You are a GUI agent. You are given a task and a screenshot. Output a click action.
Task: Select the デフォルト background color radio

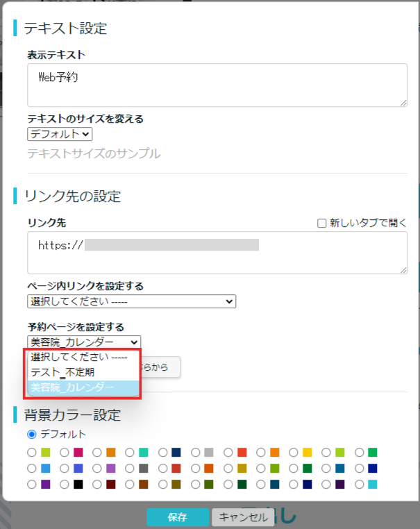click(x=31, y=435)
